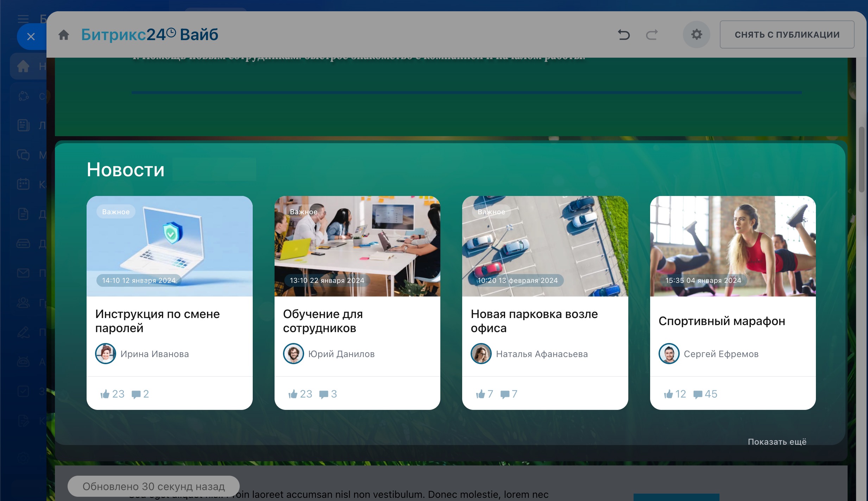
Task: Open the mail envelope icon in the sidebar
Action: pyautogui.click(x=23, y=273)
